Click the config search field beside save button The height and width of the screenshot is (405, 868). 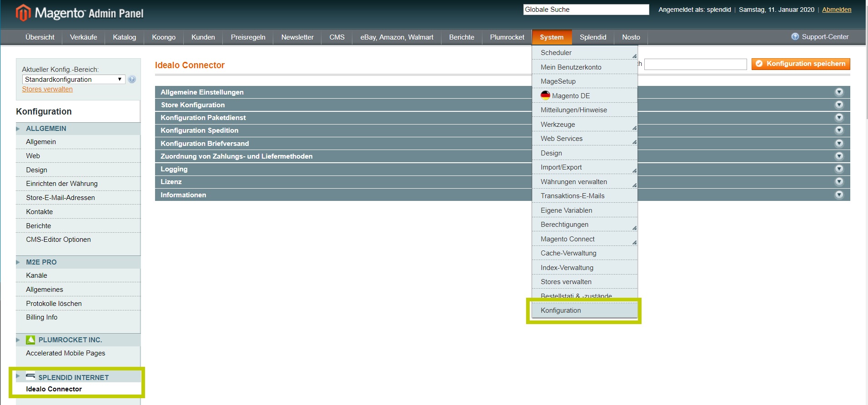tap(695, 64)
